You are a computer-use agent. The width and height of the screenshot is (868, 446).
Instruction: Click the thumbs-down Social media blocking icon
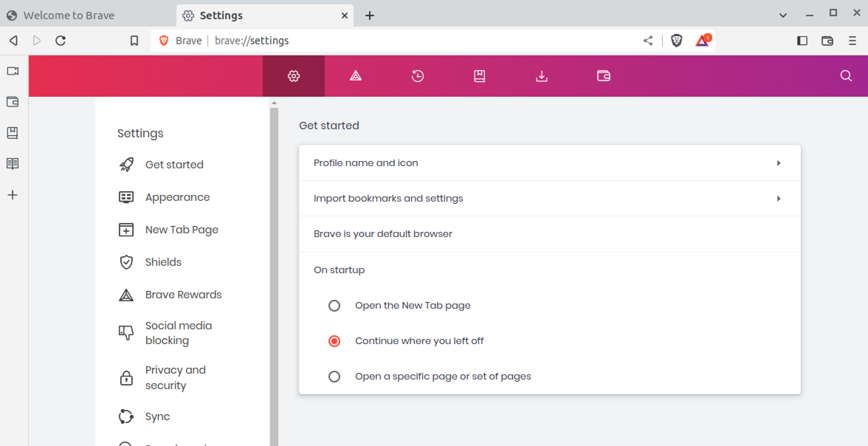pos(126,333)
